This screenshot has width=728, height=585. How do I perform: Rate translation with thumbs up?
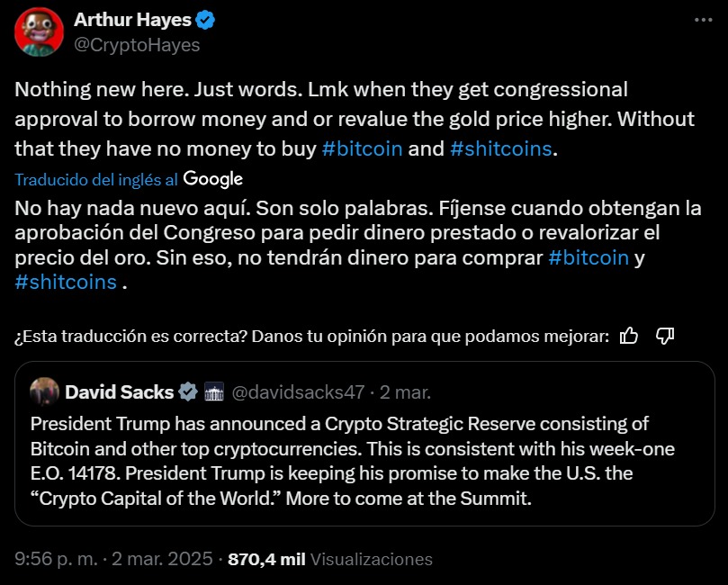pos(629,337)
